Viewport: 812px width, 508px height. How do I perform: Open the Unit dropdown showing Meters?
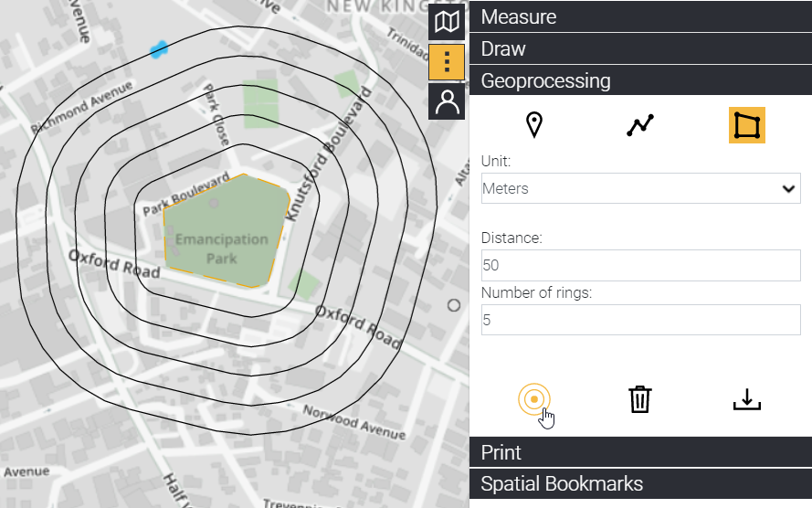click(x=640, y=188)
